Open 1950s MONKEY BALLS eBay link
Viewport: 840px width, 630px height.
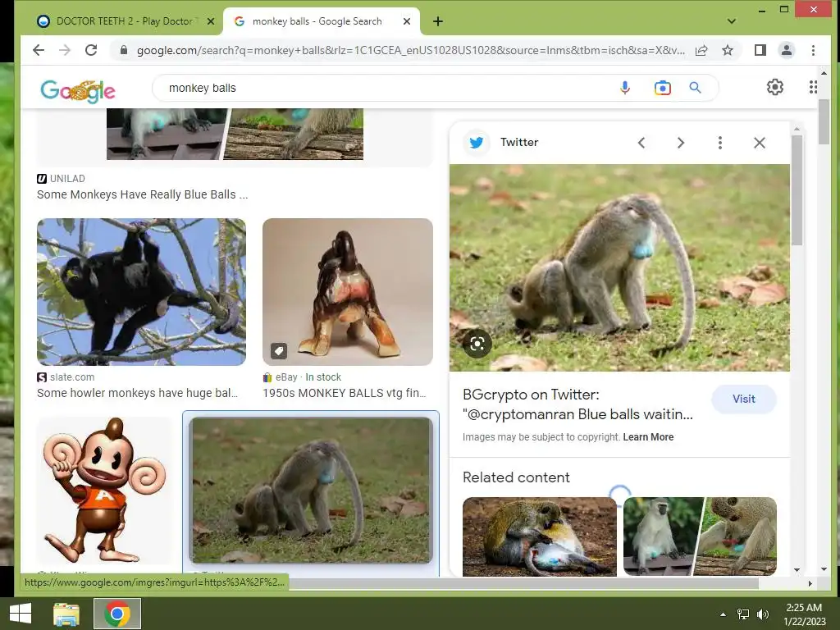[345, 393]
